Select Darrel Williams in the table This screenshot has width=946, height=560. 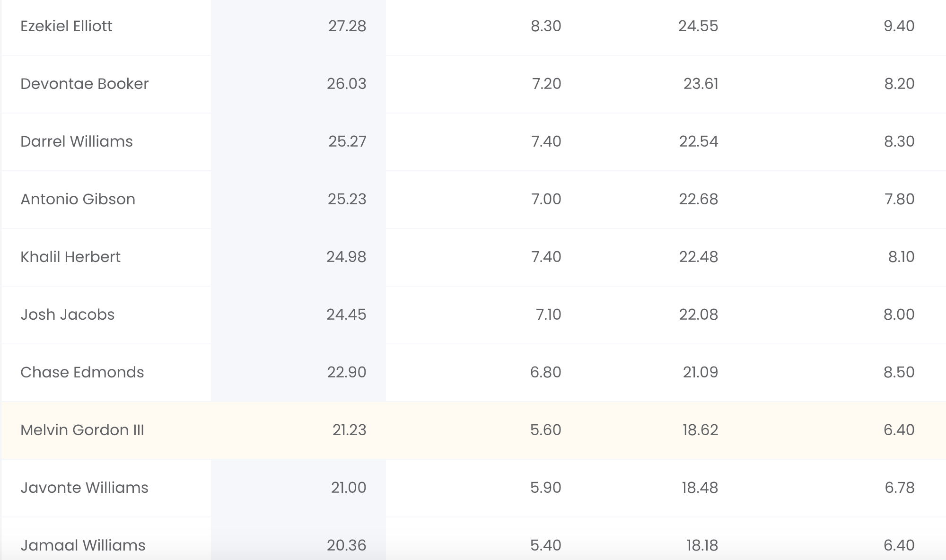[x=77, y=141]
